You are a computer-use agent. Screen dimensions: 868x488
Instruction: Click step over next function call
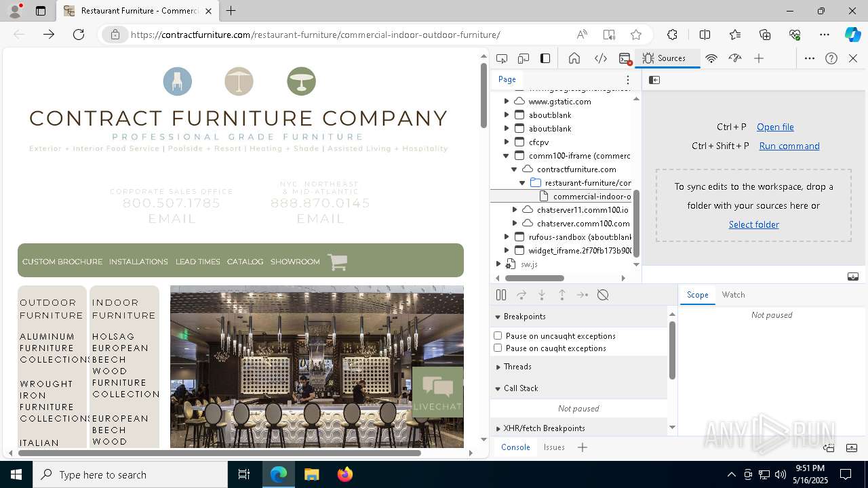[x=521, y=295]
